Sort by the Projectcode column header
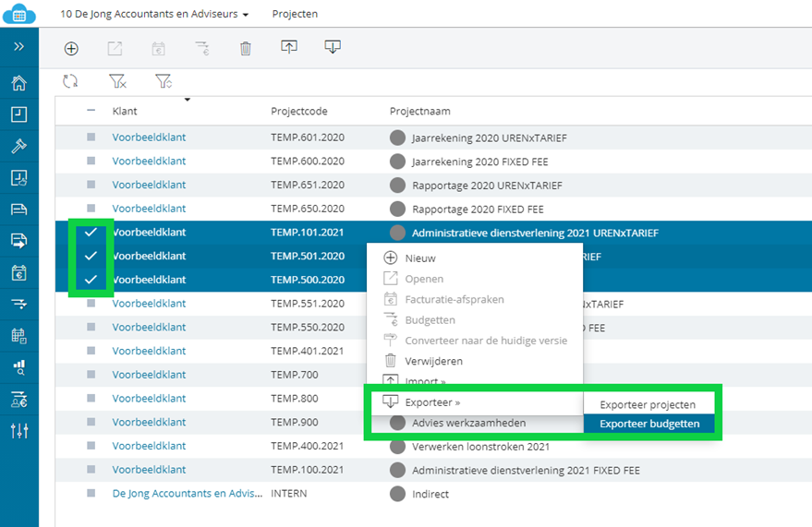The width and height of the screenshot is (812, 527). (x=299, y=111)
